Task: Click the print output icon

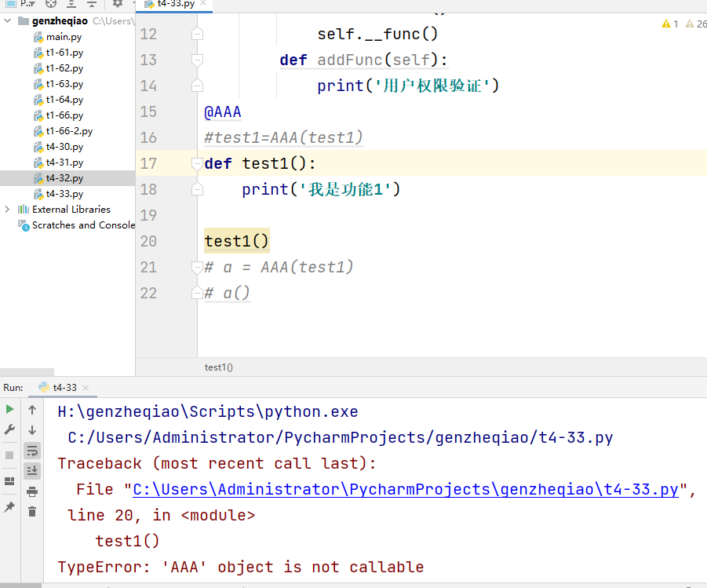Action: tap(32, 491)
